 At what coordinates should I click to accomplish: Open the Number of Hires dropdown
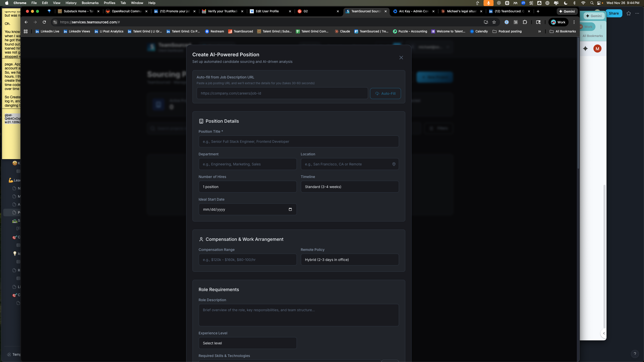[x=247, y=187]
